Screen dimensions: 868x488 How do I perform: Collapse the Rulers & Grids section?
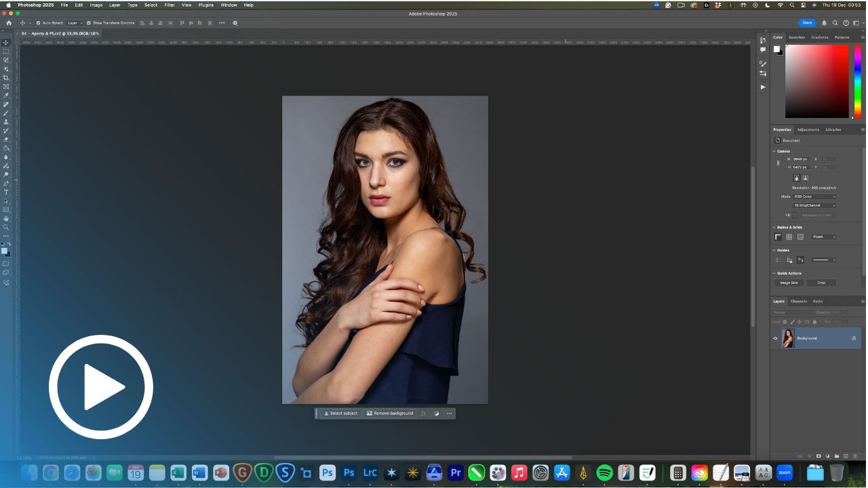774,227
